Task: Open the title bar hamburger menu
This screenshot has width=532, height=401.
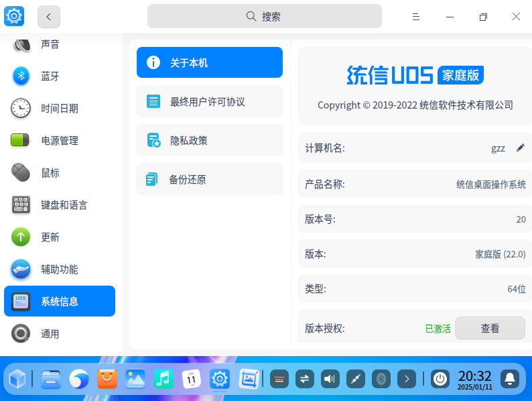Action: coord(416,17)
